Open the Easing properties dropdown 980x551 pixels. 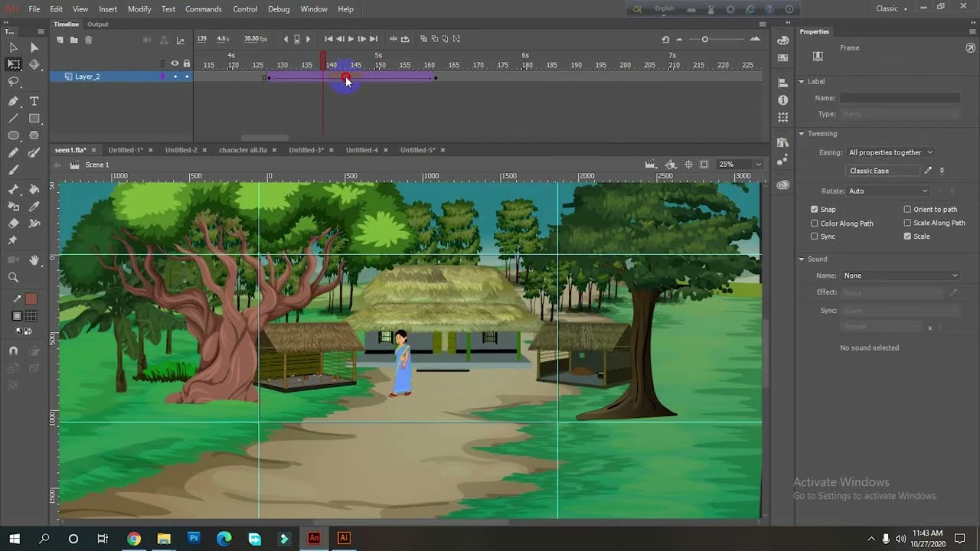[x=890, y=152]
